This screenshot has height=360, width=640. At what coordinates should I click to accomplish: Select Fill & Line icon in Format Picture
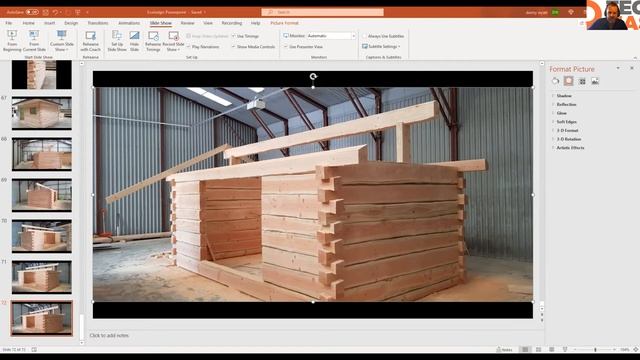point(556,81)
